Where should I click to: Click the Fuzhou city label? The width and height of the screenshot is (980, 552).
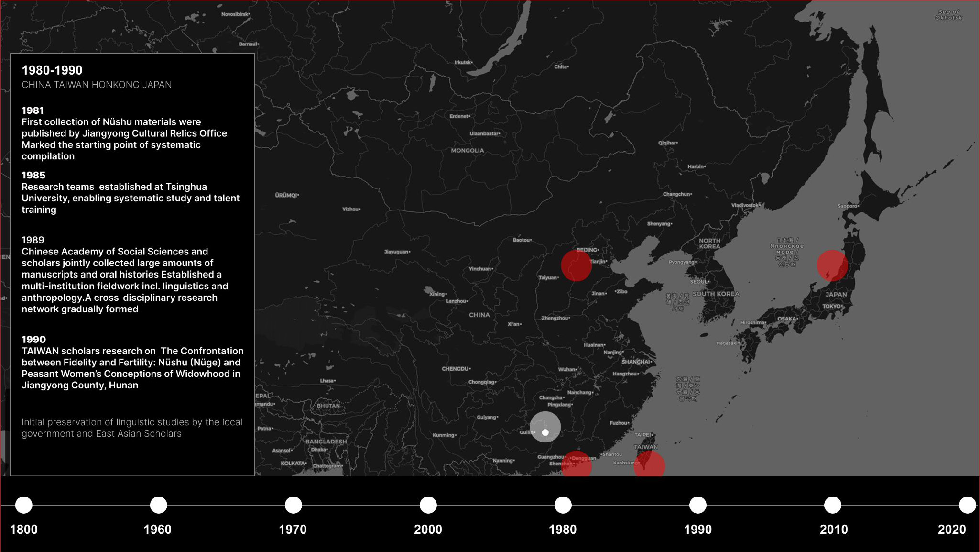tap(620, 423)
